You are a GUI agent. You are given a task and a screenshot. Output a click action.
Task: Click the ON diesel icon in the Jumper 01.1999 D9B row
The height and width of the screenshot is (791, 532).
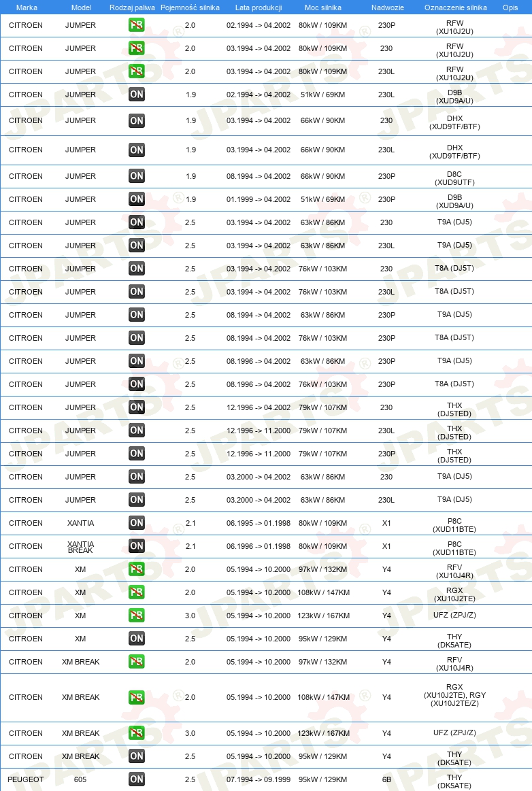coord(136,199)
